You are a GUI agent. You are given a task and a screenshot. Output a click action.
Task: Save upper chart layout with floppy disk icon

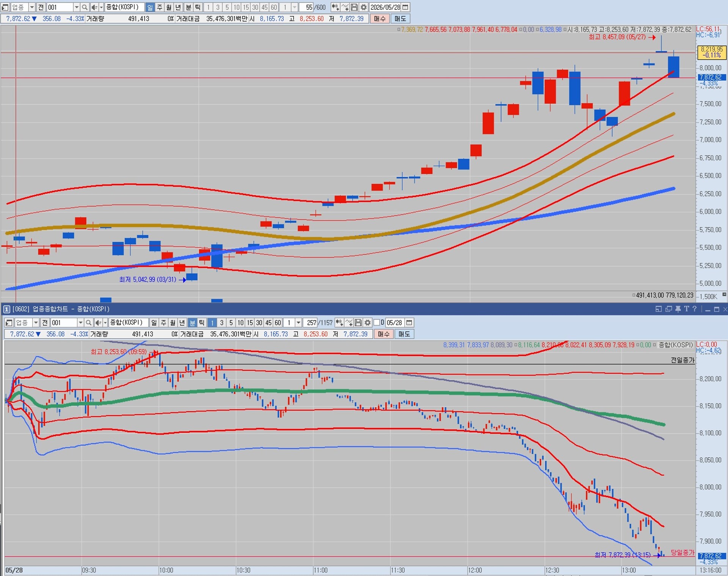(354, 7)
